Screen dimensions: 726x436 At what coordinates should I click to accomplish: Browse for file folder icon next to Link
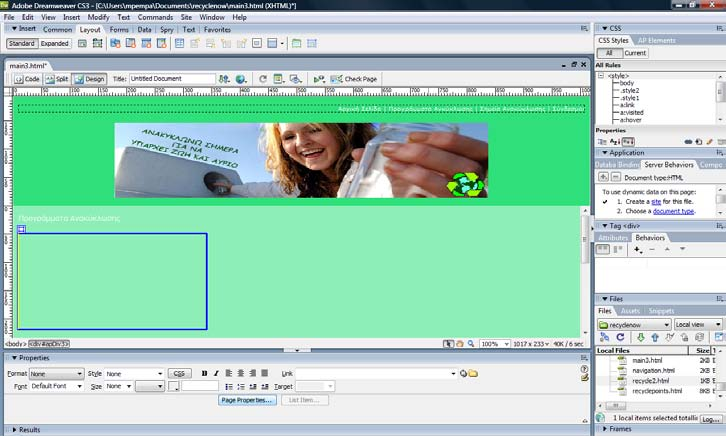[x=473, y=374]
